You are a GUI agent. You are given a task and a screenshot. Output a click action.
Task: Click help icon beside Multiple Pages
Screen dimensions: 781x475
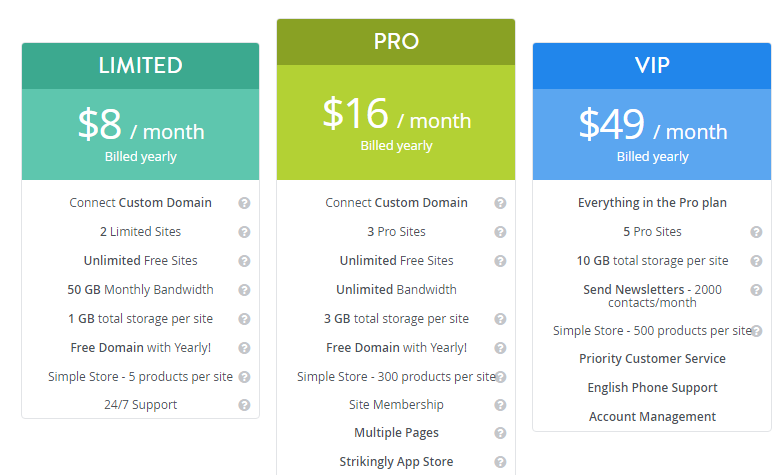coord(500,434)
